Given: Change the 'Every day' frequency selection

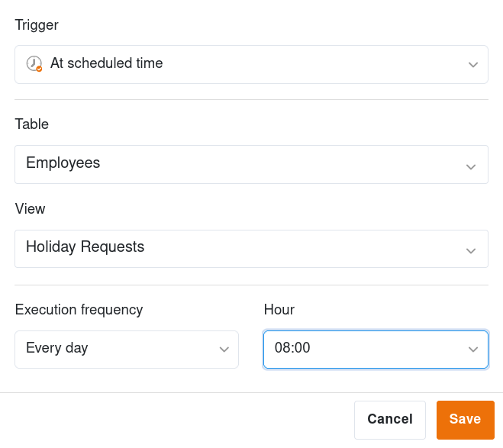Looking at the screenshot, I should pyautogui.click(x=57, y=348).
